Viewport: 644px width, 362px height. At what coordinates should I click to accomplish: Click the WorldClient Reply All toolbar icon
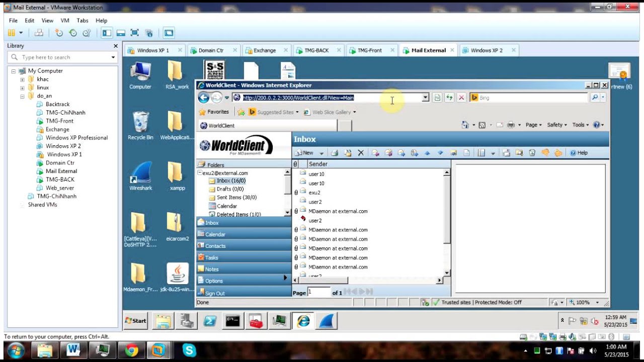tap(388, 153)
